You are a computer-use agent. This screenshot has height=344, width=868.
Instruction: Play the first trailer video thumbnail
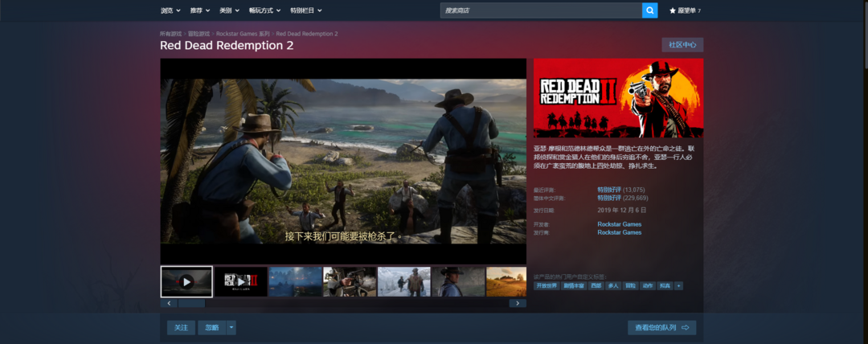(186, 282)
